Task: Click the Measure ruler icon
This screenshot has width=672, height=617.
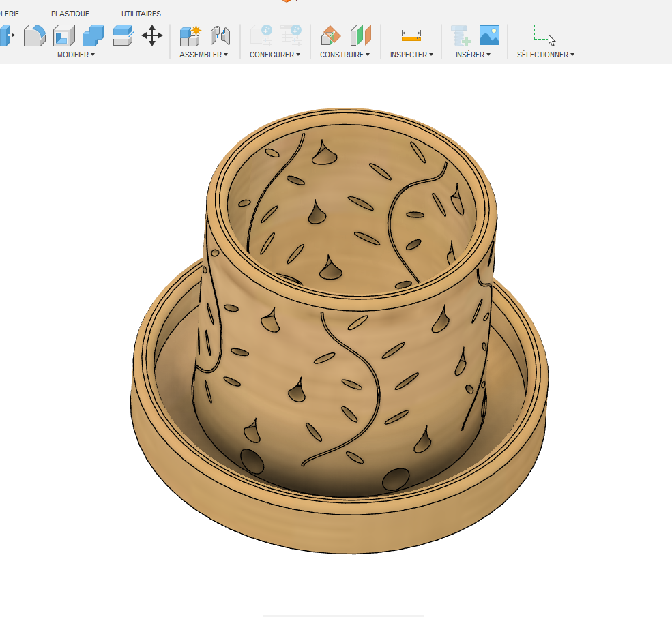Action: pyautogui.click(x=411, y=35)
